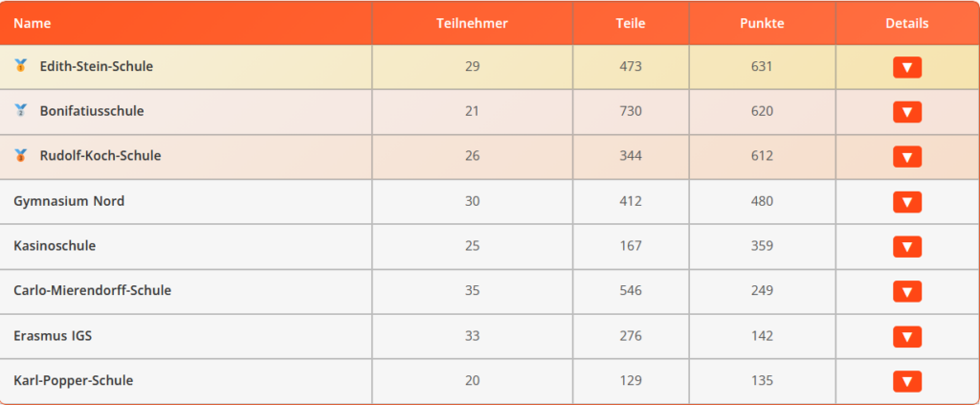Click the bronze medal icon beside Rudolf-Koch-Schule
Image resolution: width=980 pixels, height=405 pixels.
tap(21, 156)
